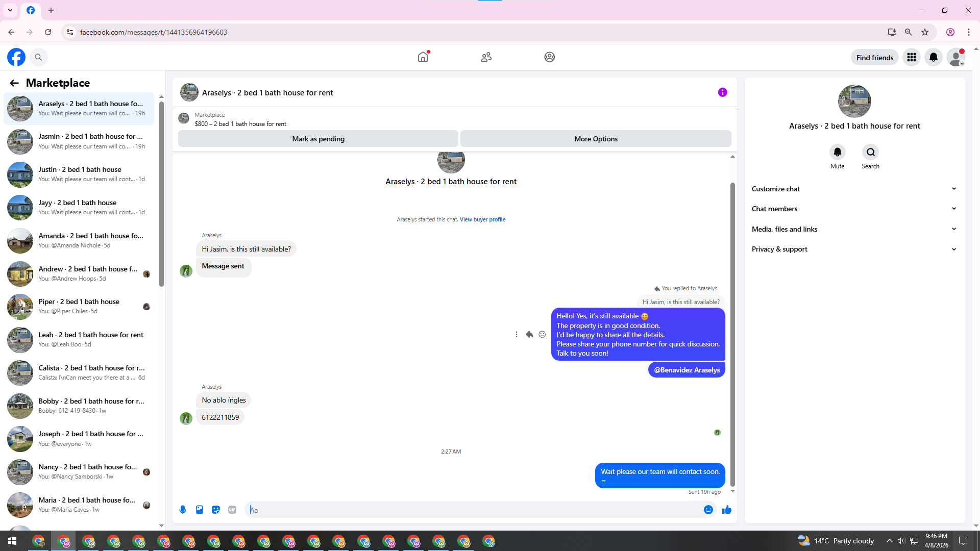Click Mark as pending button
980x551 pixels.
(318, 139)
